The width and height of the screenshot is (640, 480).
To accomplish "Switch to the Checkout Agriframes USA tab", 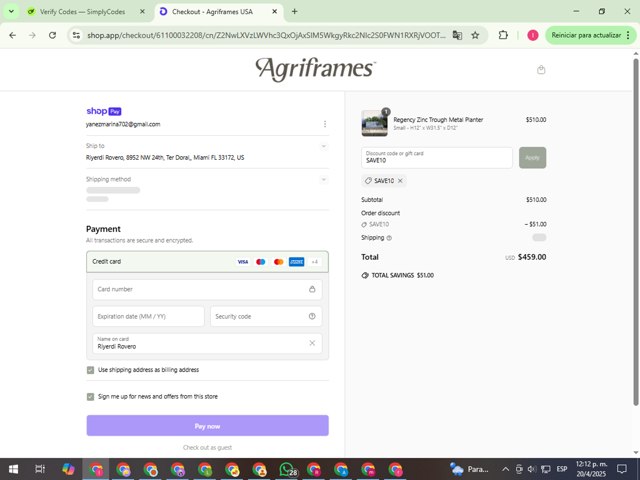I will 218,11.
